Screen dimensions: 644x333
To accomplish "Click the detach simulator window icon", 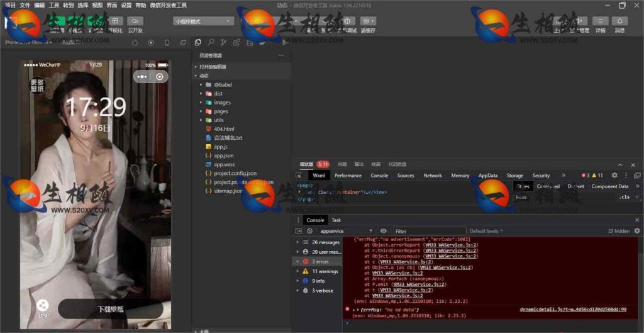I will pyautogui.click(x=183, y=42).
